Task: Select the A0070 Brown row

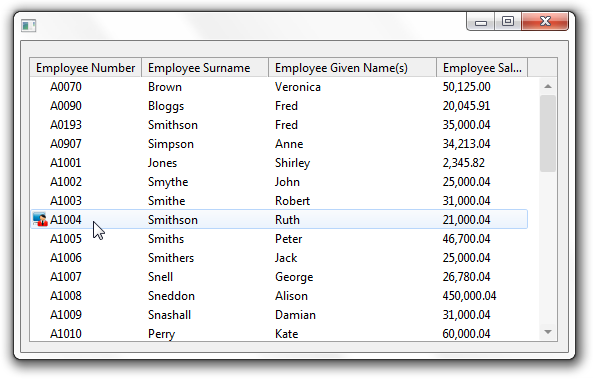Action: [279, 87]
